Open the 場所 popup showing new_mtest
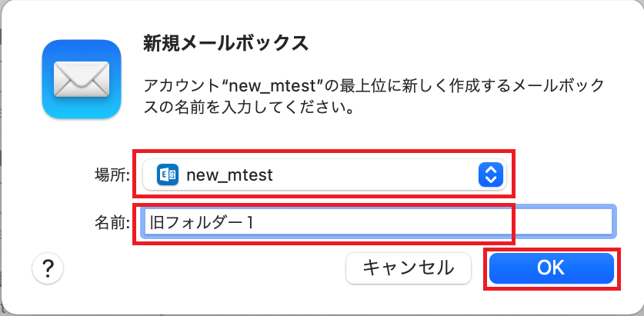 [325, 175]
